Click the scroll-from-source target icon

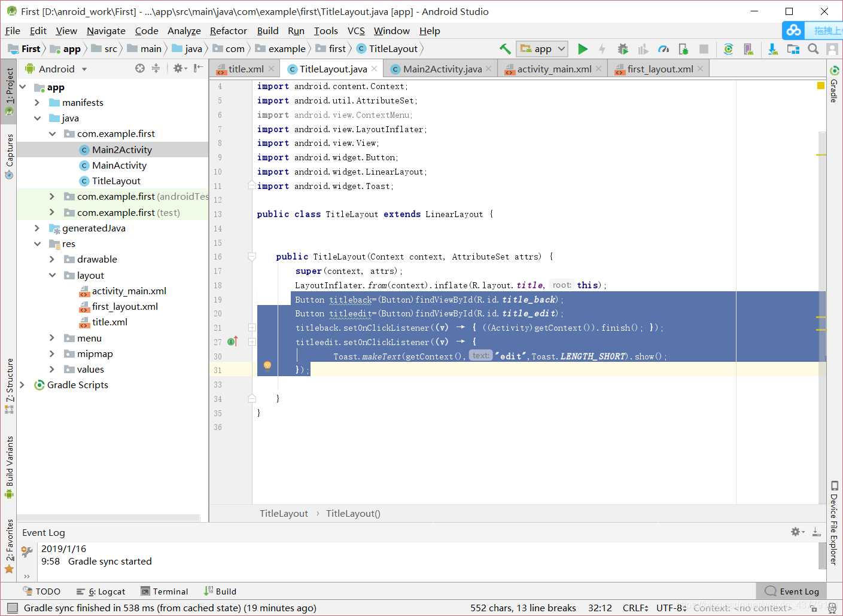click(x=140, y=69)
